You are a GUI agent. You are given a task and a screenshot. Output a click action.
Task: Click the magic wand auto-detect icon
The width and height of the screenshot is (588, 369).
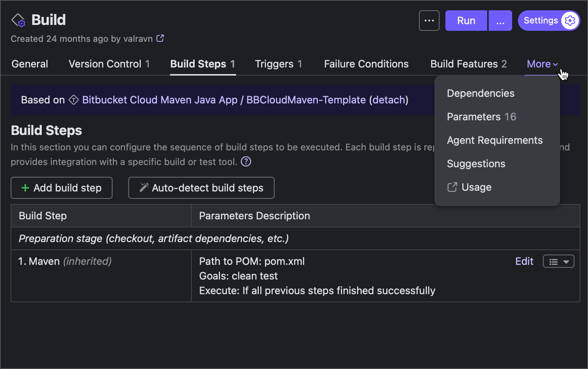[144, 187]
